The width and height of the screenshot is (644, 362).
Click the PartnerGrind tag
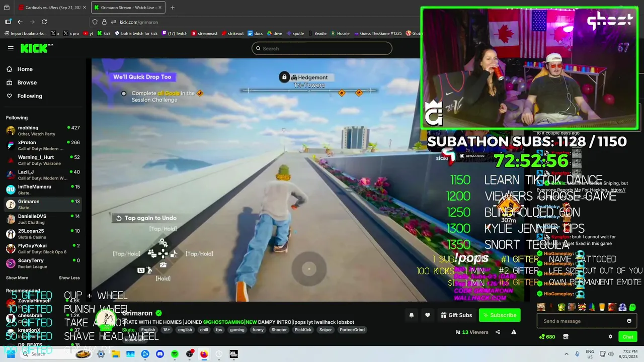(x=352, y=330)
